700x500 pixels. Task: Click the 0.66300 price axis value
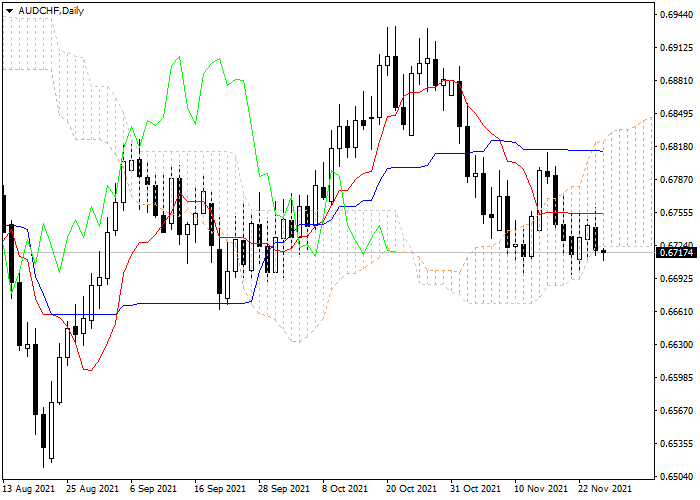677,345
